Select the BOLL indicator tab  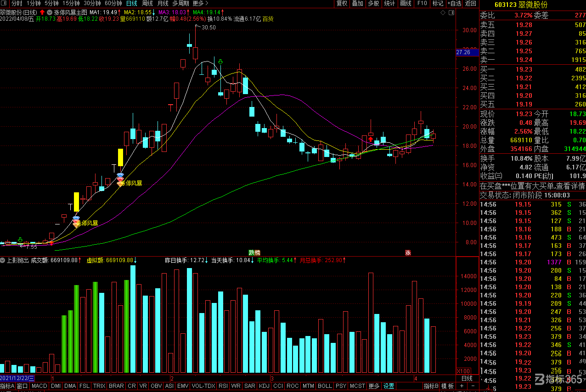tap(325, 386)
